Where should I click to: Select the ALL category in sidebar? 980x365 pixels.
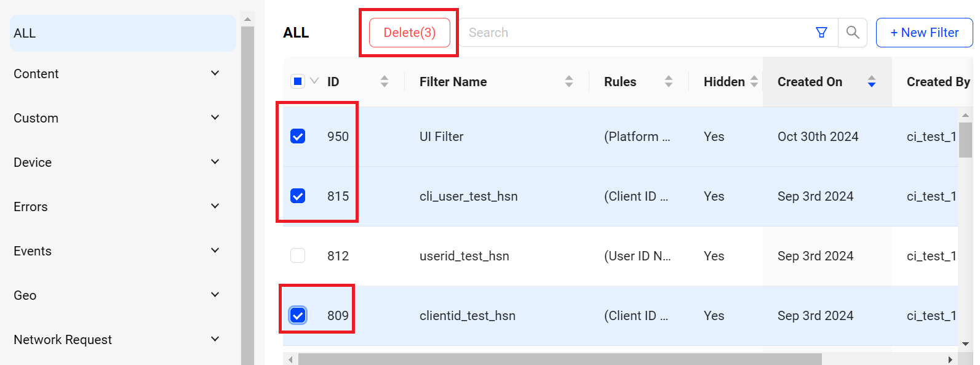click(x=122, y=33)
